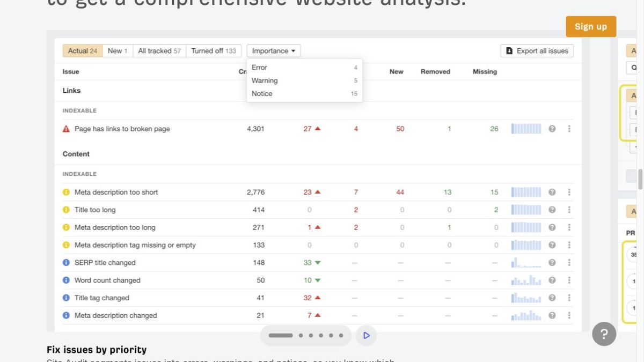Click help icon for Meta description too short
The height and width of the screenshot is (362, 644).
[x=552, y=192]
